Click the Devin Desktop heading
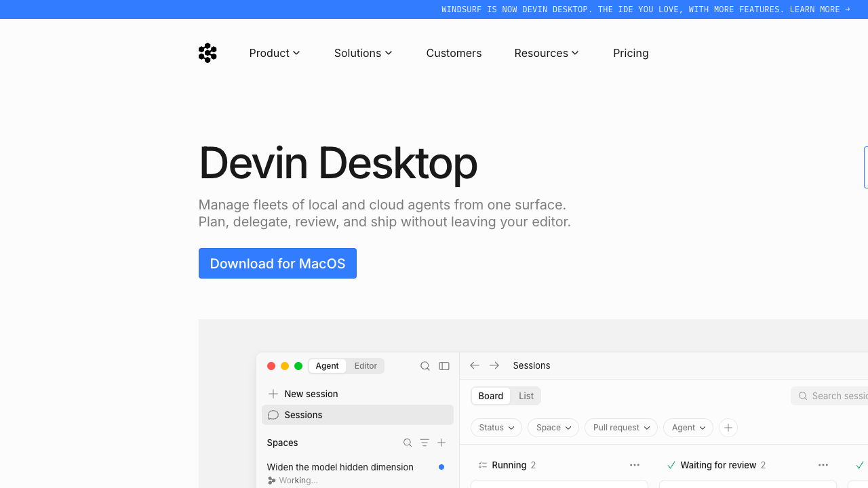 (338, 163)
